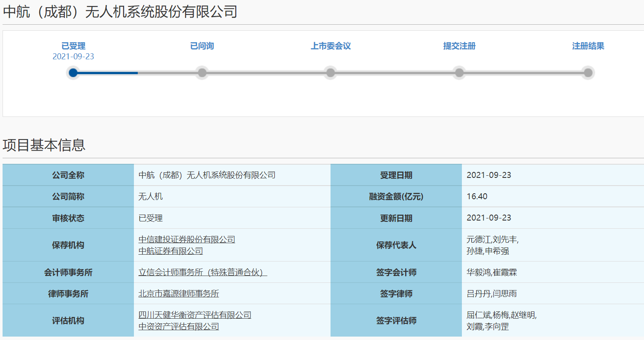Click the names 元德江,刘先丰,
The width and height of the screenshot is (644, 340).
493,239
